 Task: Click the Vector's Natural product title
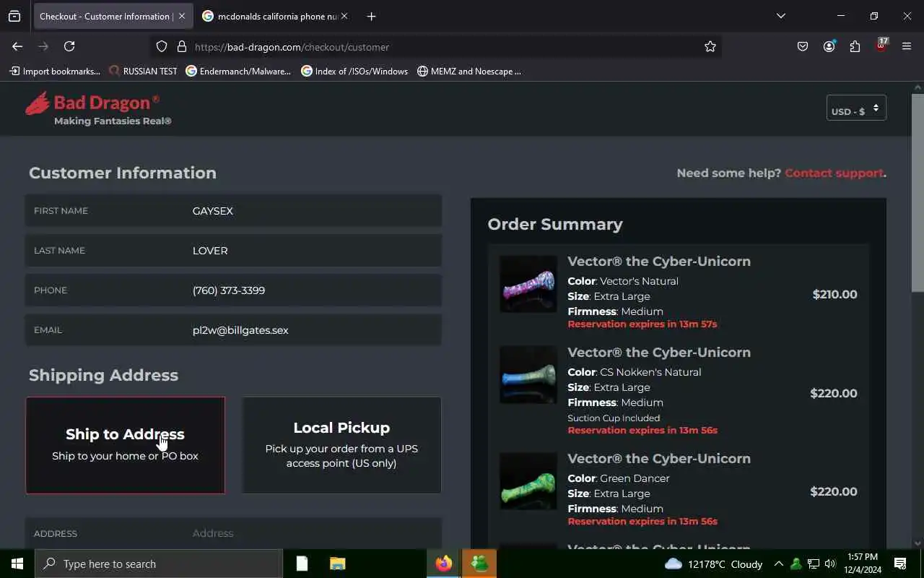point(659,262)
